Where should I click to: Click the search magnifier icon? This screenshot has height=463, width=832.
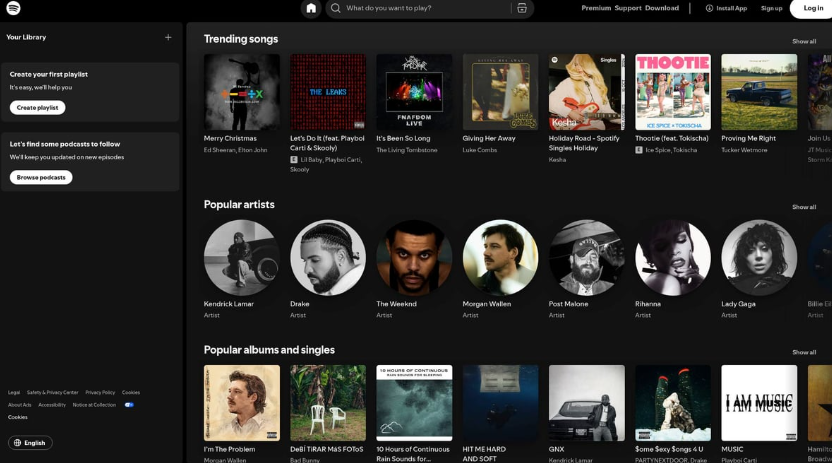click(x=335, y=8)
